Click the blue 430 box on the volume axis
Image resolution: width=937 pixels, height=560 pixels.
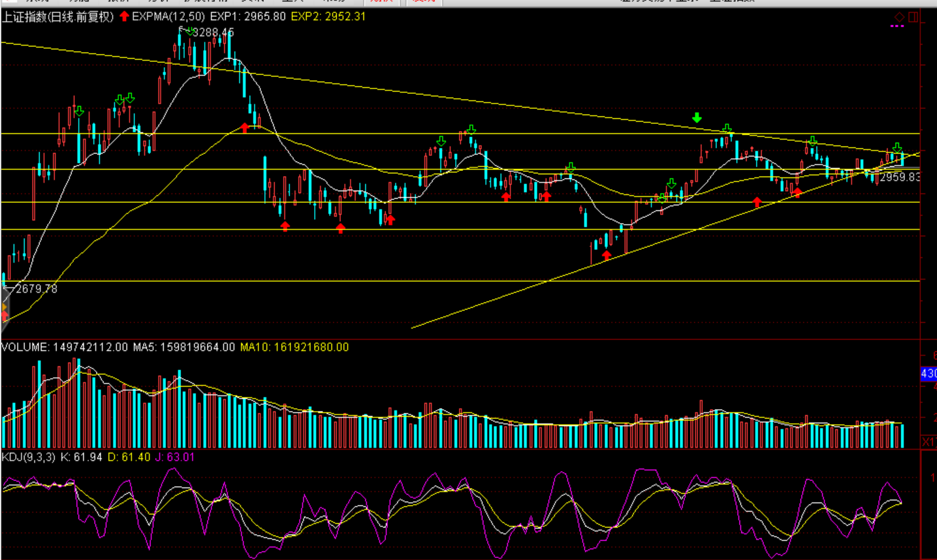coord(928,374)
